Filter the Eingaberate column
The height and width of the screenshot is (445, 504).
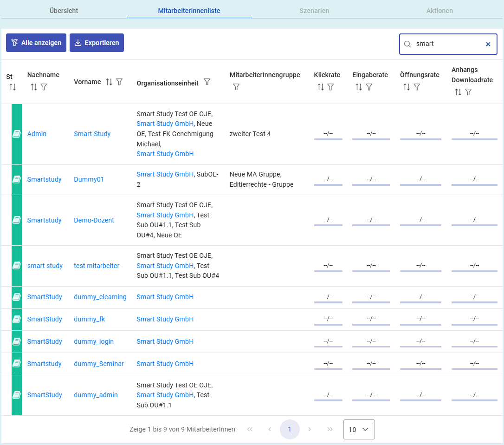[x=369, y=87]
